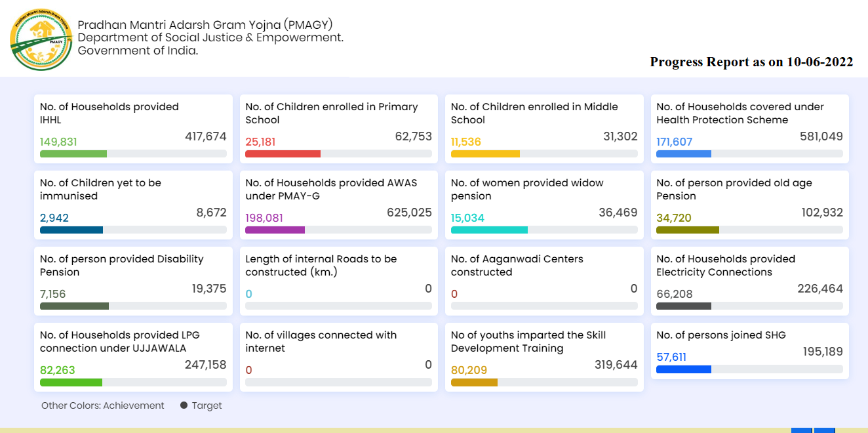Click Skill Development Training target 319,644

[616, 365]
